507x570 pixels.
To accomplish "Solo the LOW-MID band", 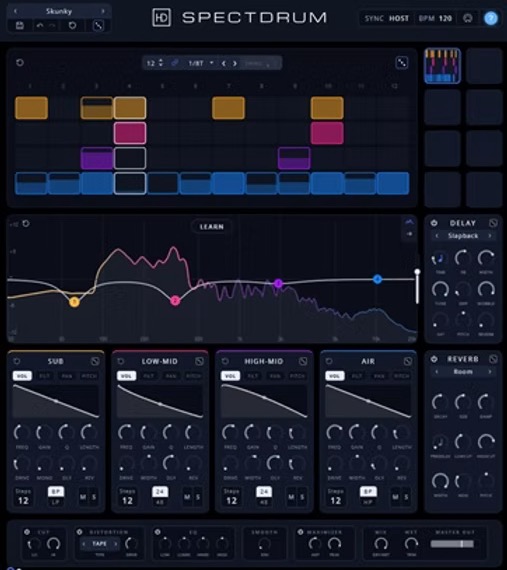I will [x=198, y=497].
